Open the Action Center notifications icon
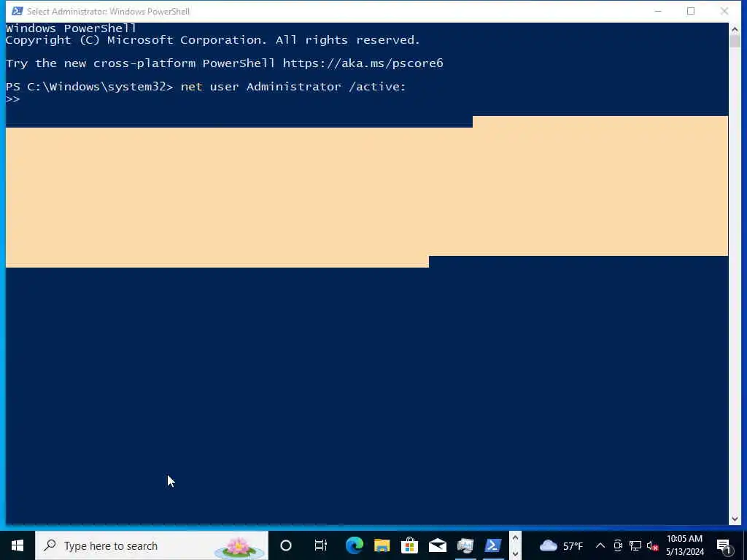 pos(724,546)
